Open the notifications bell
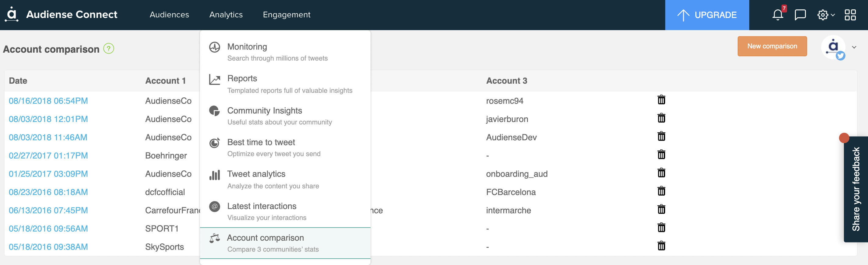 (x=778, y=15)
